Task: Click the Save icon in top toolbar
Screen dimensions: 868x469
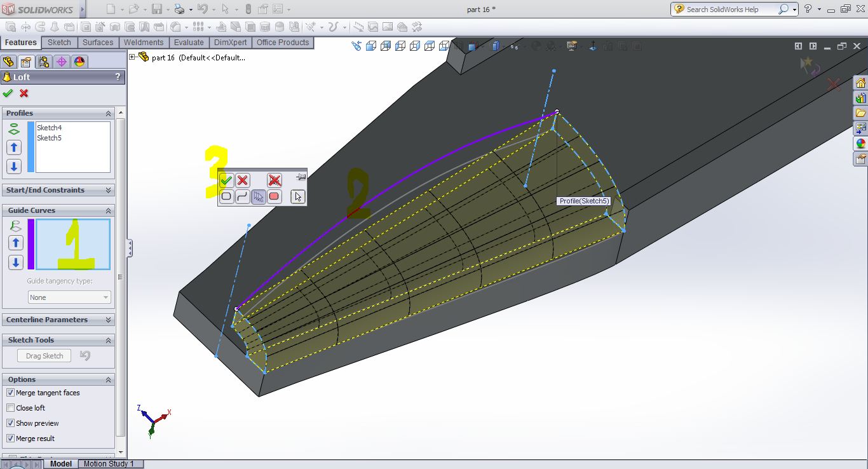Action: tap(156, 9)
